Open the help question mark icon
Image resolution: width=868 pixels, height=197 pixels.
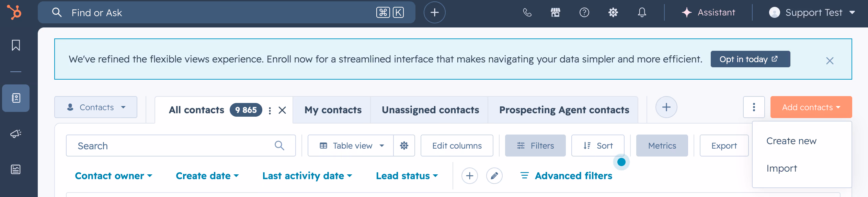pyautogui.click(x=584, y=13)
